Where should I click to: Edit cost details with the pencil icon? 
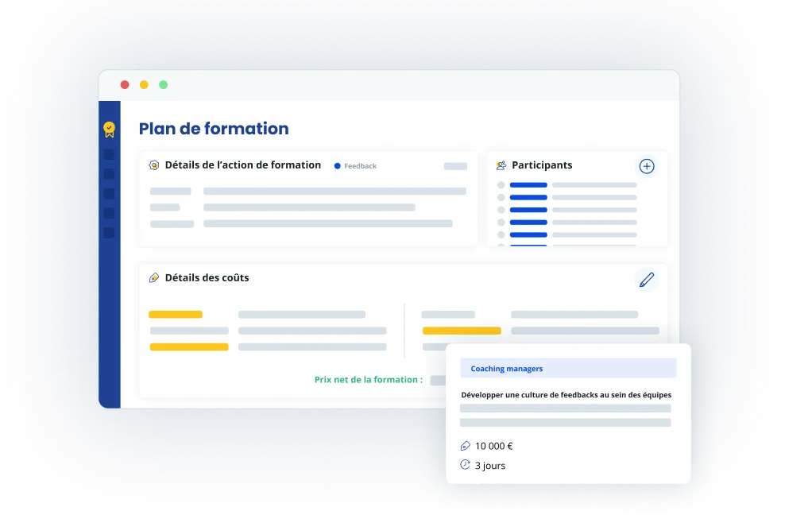646,280
